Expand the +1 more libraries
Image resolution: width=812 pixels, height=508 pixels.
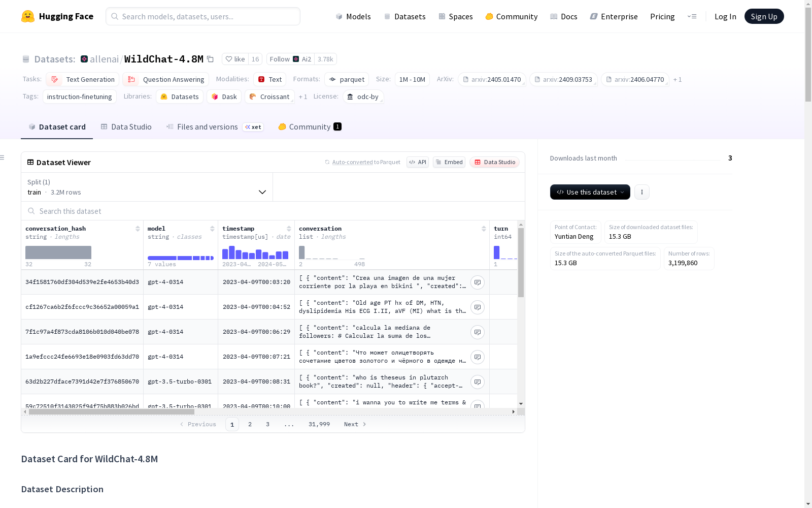coord(303,97)
